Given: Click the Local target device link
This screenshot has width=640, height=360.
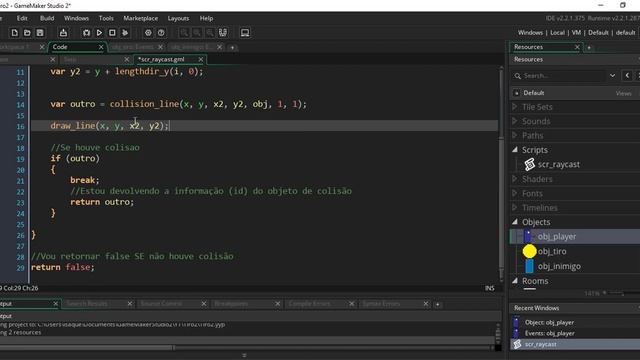Looking at the screenshot, I should [x=558, y=33].
